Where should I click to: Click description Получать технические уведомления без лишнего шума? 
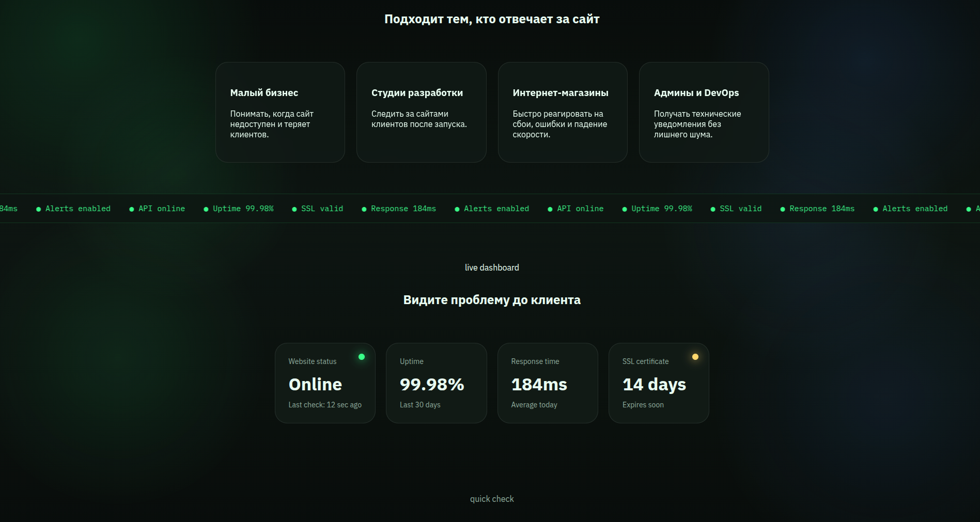coord(697,124)
